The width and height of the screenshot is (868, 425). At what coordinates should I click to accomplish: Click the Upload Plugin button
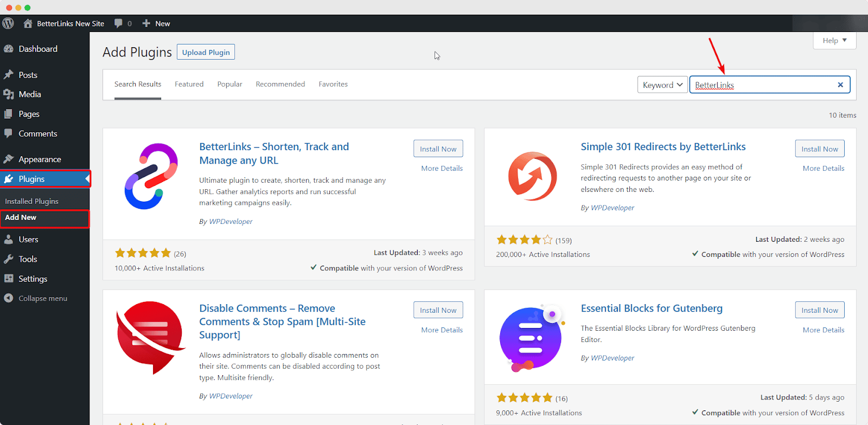206,52
